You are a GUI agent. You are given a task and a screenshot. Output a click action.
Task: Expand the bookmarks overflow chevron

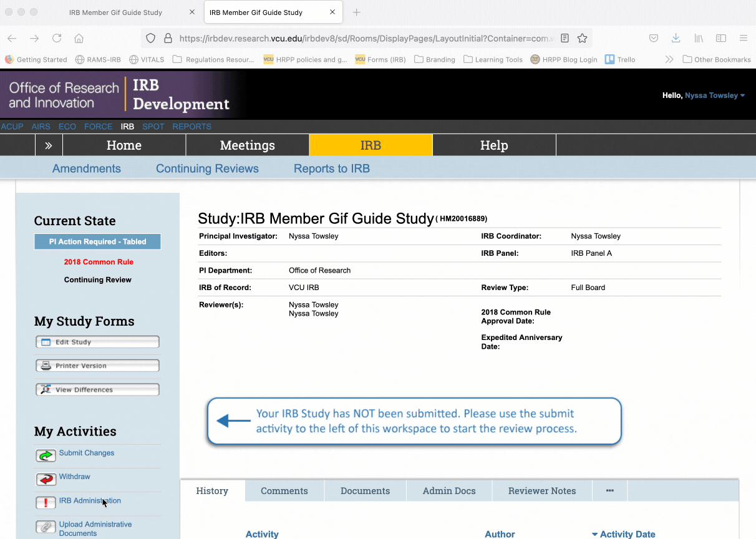coord(669,59)
